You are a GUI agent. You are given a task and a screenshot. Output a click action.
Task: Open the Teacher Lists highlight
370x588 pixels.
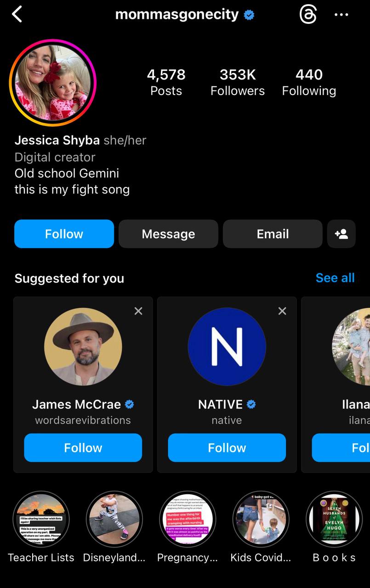click(x=41, y=519)
